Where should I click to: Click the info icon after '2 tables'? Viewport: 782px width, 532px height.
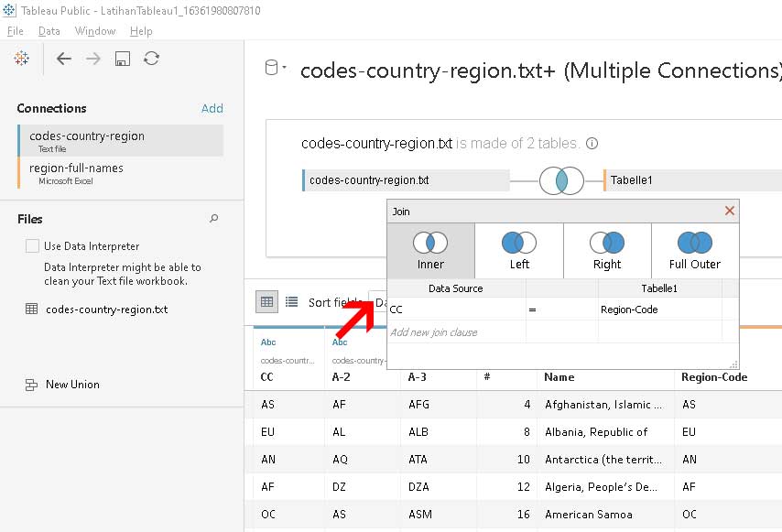(x=592, y=144)
